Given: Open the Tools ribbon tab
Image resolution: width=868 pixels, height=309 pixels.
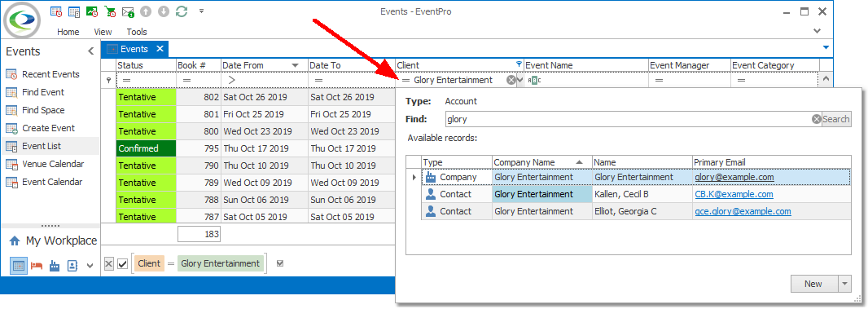Looking at the screenshot, I should point(137,32).
